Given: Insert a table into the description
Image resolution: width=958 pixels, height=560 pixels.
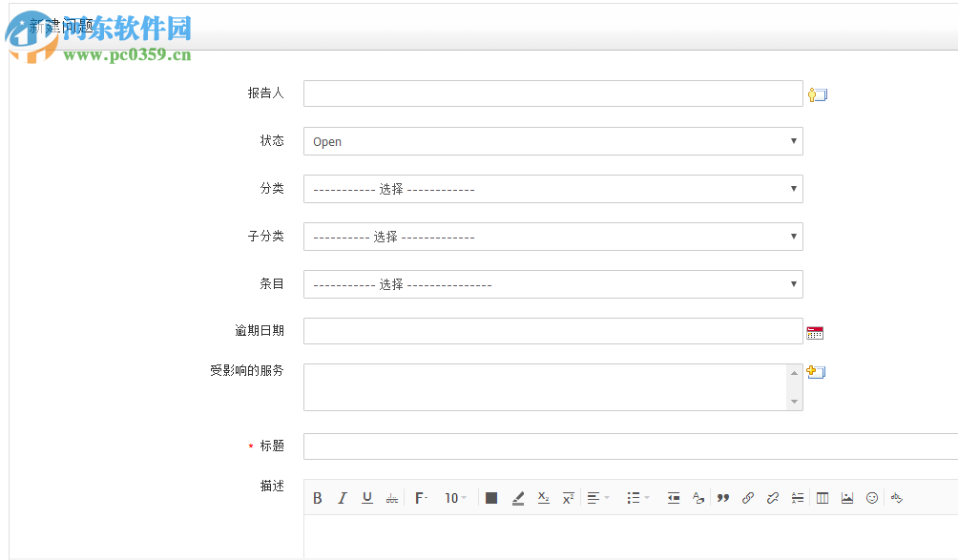Looking at the screenshot, I should tap(822, 497).
